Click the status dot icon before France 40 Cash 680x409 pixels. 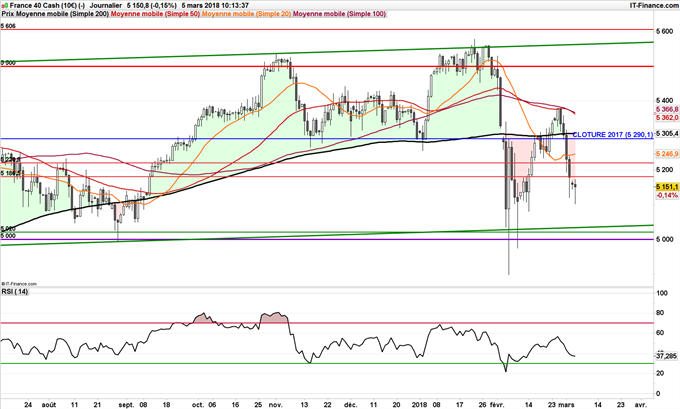click(5, 5)
